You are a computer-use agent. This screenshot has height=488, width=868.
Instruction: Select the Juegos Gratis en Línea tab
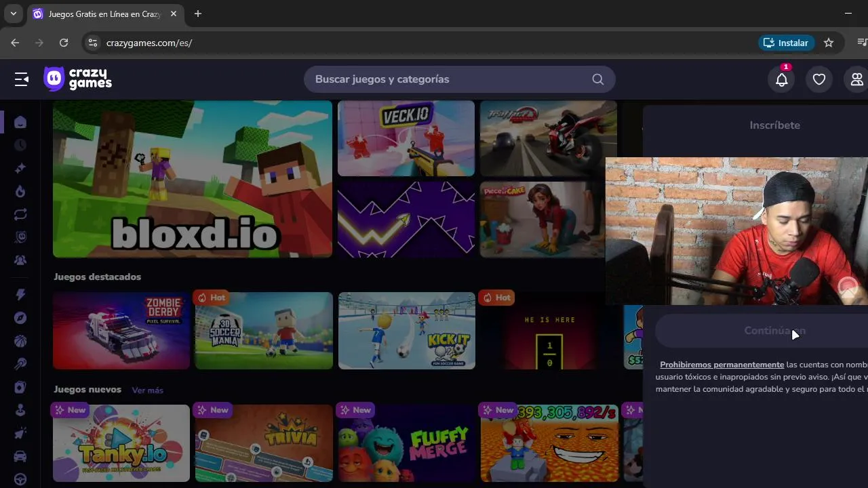click(104, 14)
